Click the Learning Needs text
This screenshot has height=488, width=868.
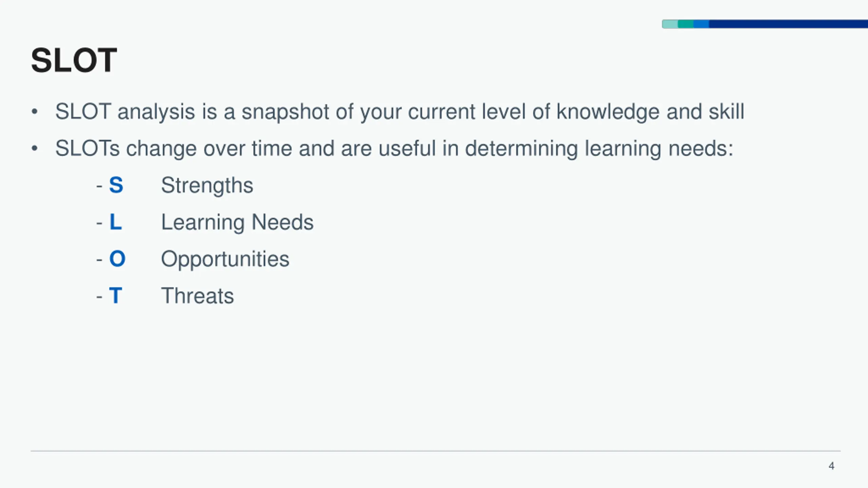[237, 223]
